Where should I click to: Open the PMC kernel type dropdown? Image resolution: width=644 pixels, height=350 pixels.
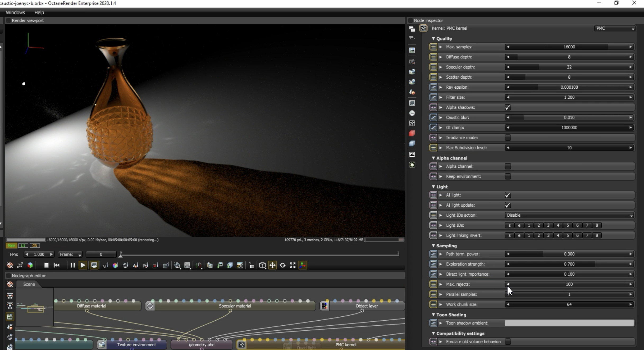[614, 28]
